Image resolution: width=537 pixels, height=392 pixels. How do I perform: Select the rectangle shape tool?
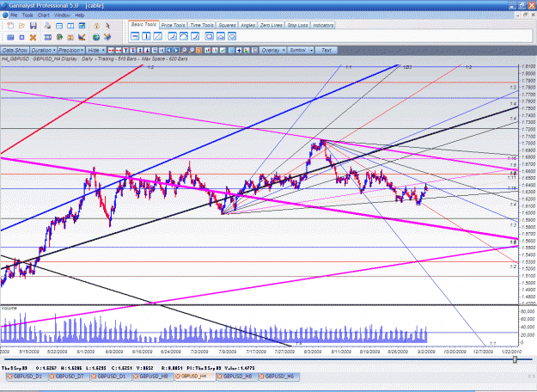210,36
